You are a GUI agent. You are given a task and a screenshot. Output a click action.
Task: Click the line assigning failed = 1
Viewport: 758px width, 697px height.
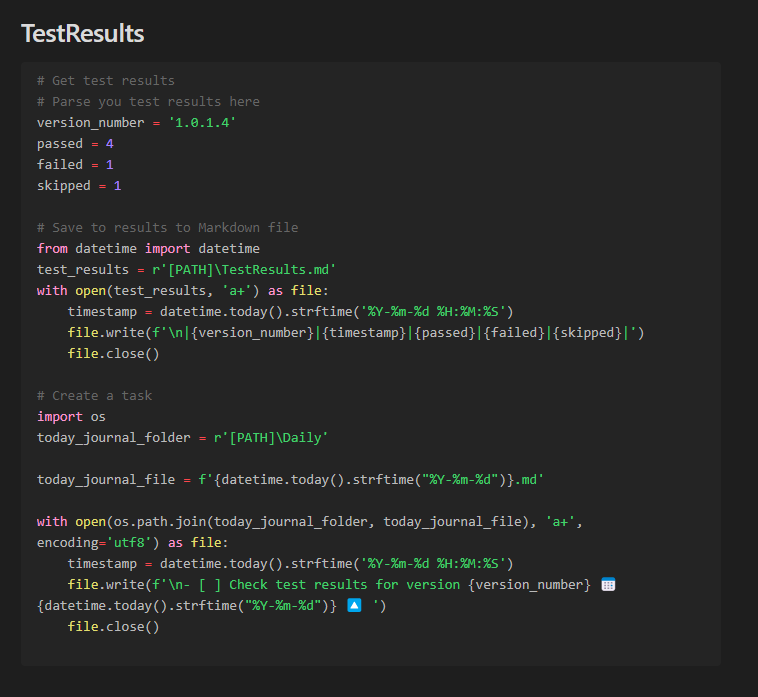click(75, 164)
